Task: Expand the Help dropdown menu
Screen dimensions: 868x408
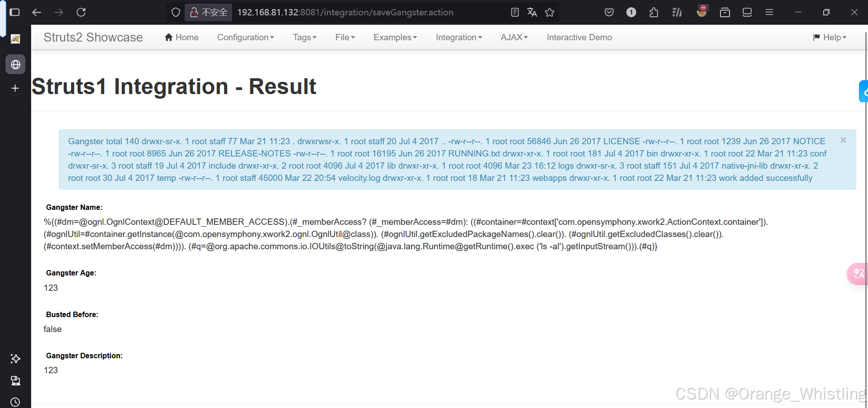Action: 830,38
